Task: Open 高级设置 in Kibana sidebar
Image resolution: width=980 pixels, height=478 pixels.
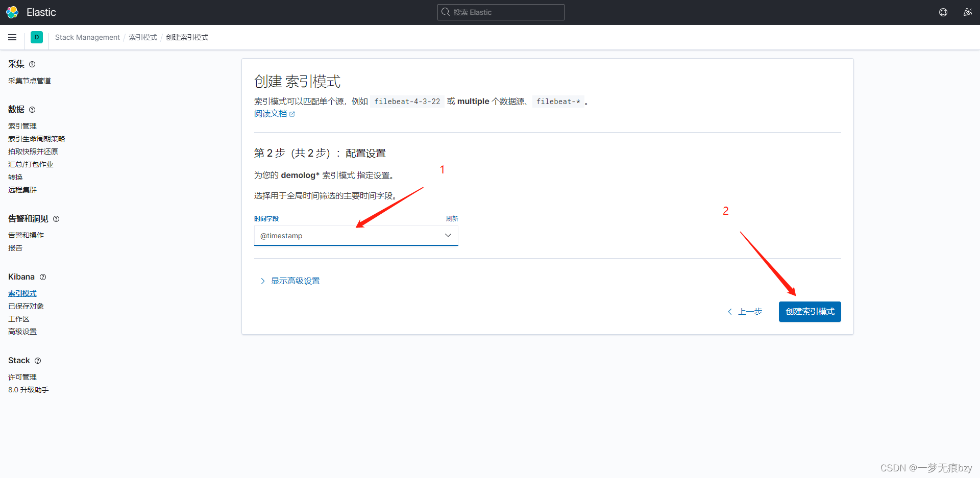Action: tap(22, 332)
